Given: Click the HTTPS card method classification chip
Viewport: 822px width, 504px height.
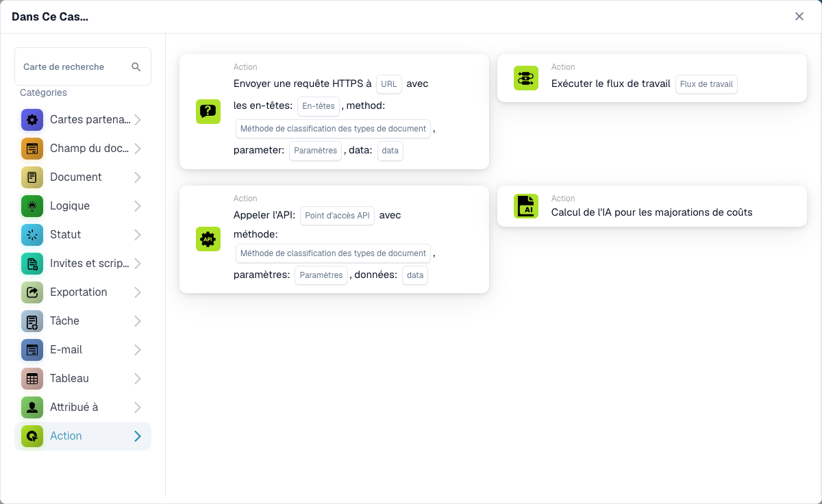Looking at the screenshot, I should coord(333,129).
